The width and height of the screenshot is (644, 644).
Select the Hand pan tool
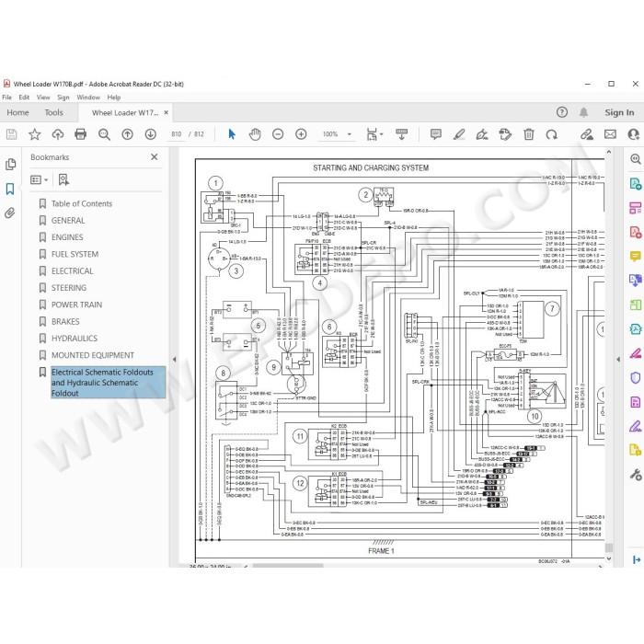coord(255,134)
